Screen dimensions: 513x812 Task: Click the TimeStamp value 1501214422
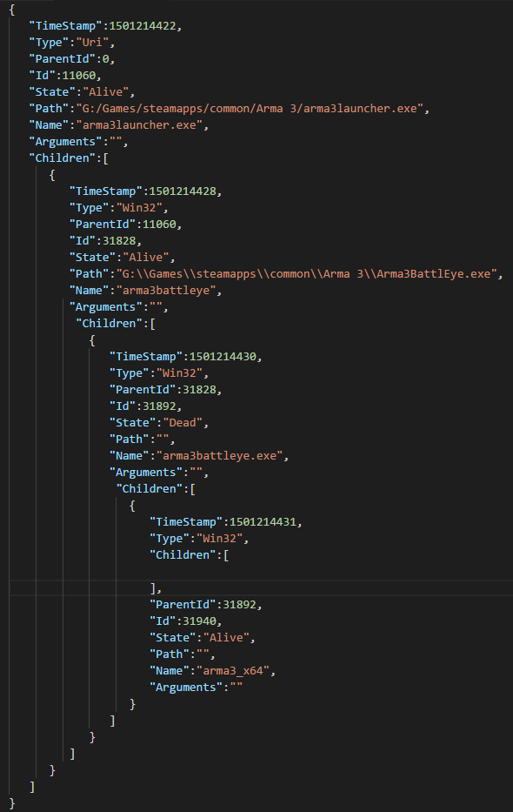click(x=143, y=26)
